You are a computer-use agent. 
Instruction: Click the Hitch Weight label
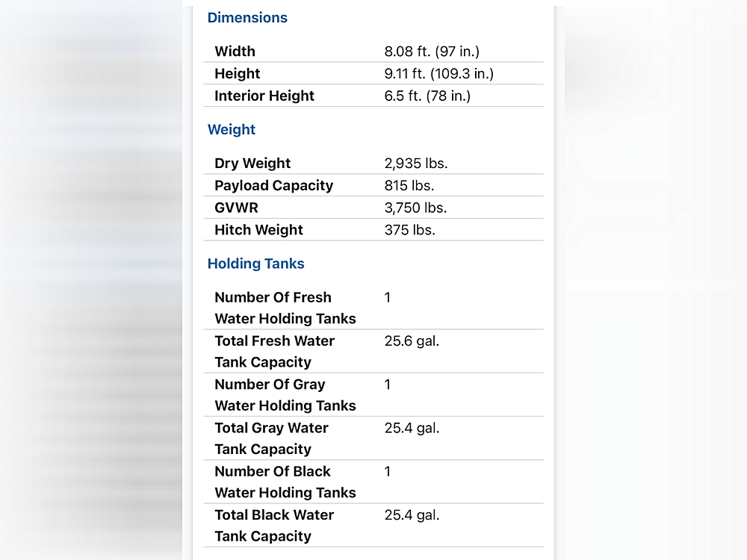coord(258,230)
